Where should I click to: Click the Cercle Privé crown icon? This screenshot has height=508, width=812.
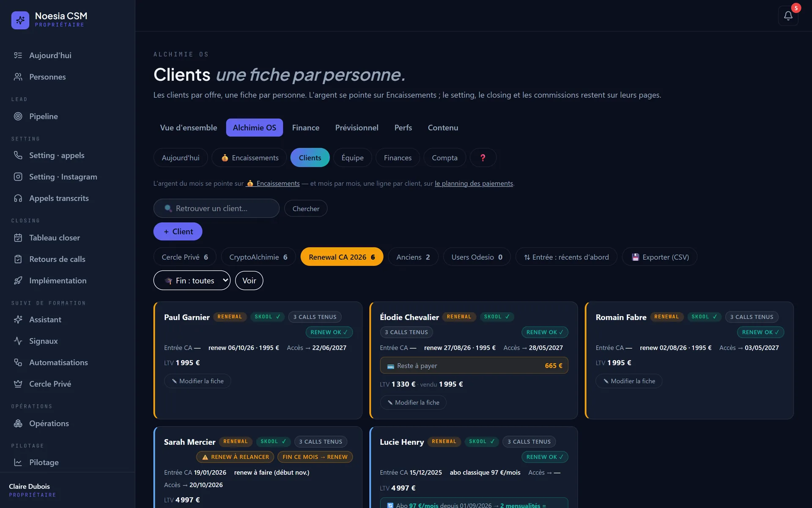pos(18,384)
